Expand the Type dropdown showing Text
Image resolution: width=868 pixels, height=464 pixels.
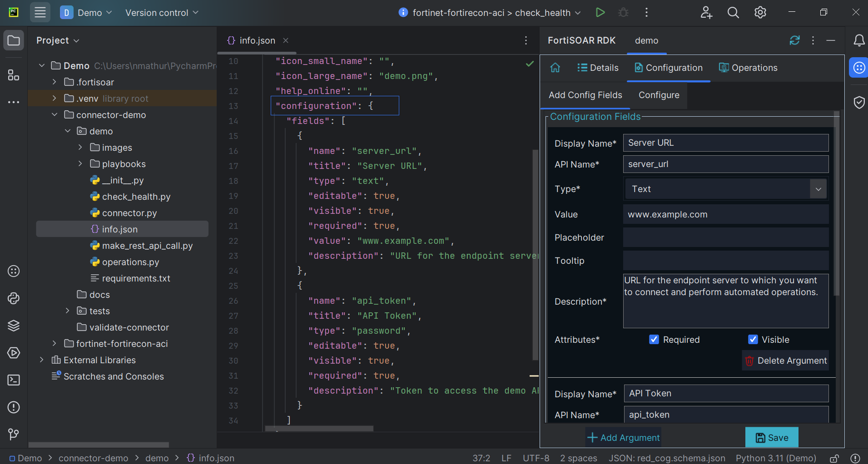pyautogui.click(x=818, y=189)
